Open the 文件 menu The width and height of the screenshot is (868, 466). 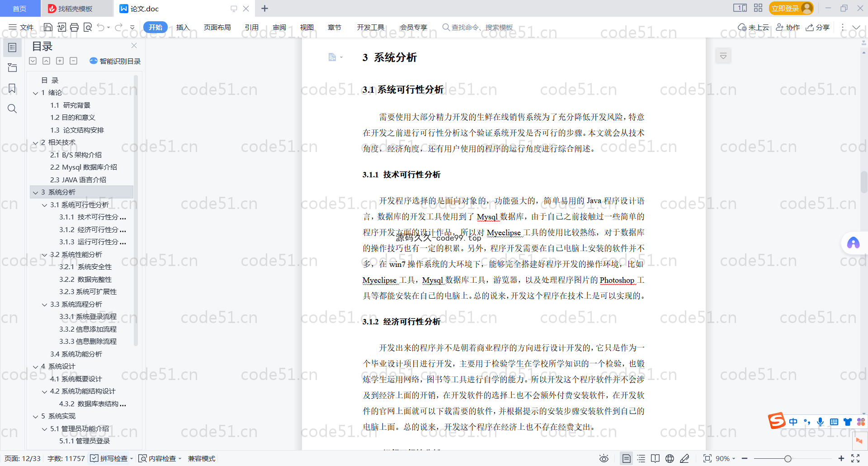click(21, 27)
